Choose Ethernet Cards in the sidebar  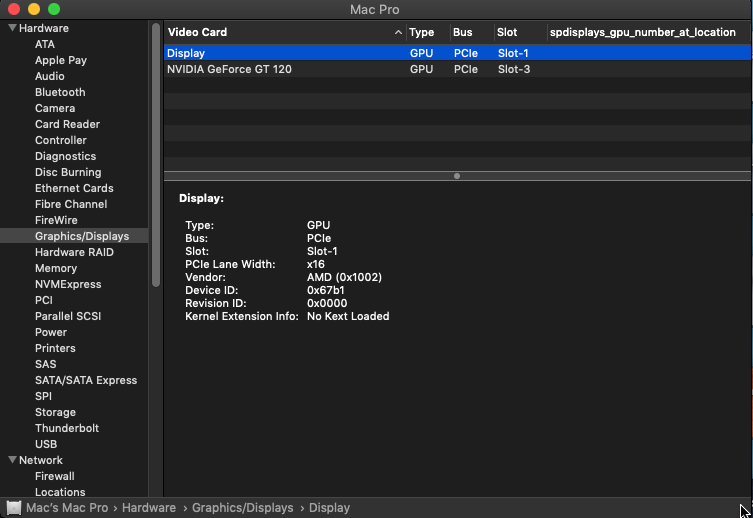click(x=74, y=188)
